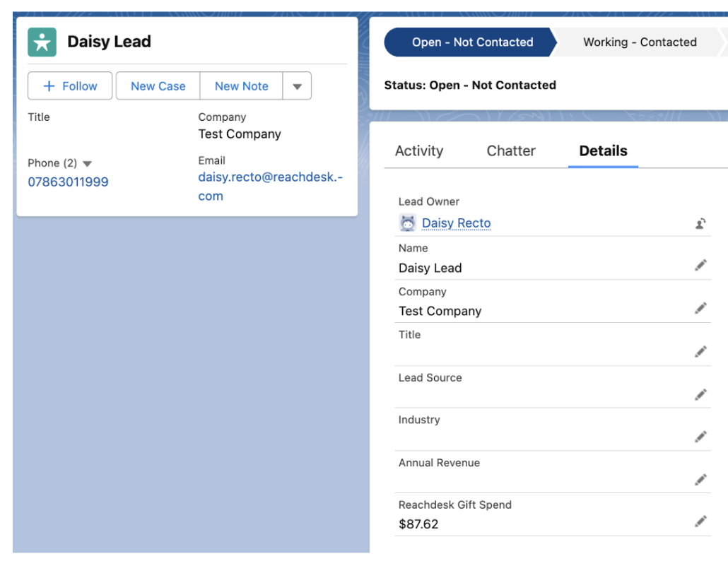Image resolution: width=728 pixels, height=561 pixels.
Task: Edit the empty Title field pencil icon
Action: coord(700,351)
